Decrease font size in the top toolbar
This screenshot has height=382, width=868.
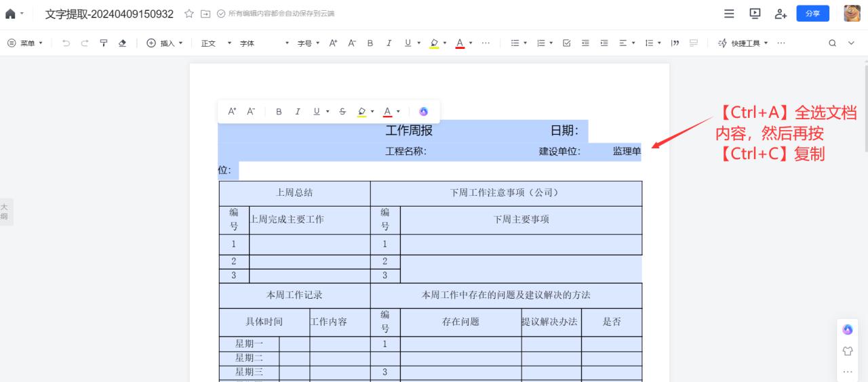(352, 43)
